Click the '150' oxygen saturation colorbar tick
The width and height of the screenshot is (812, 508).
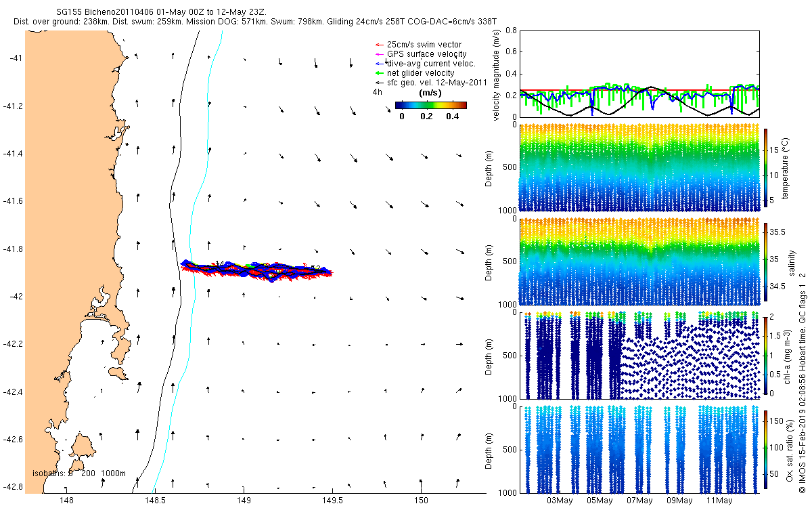(776, 421)
